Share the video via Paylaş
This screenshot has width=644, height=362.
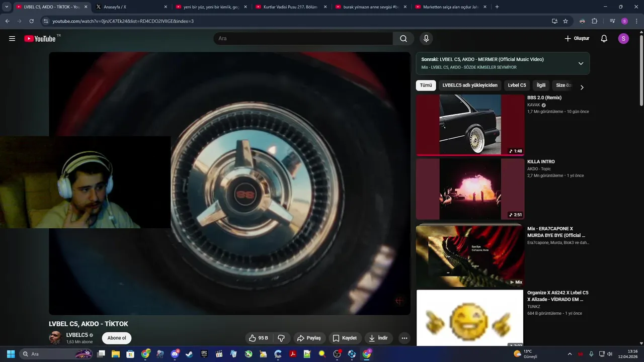[309, 338]
